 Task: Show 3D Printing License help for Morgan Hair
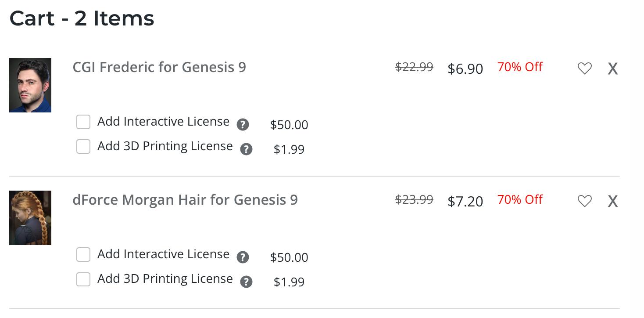pos(246,282)
